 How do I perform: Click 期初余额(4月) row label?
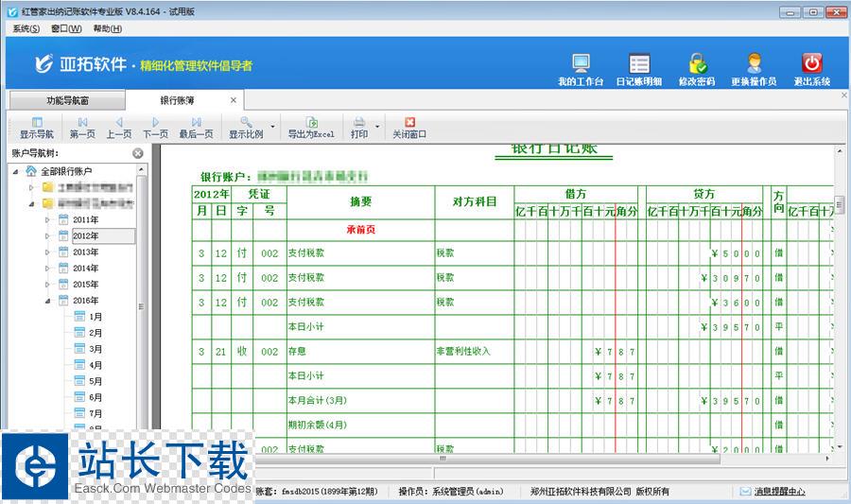[317, 425]
